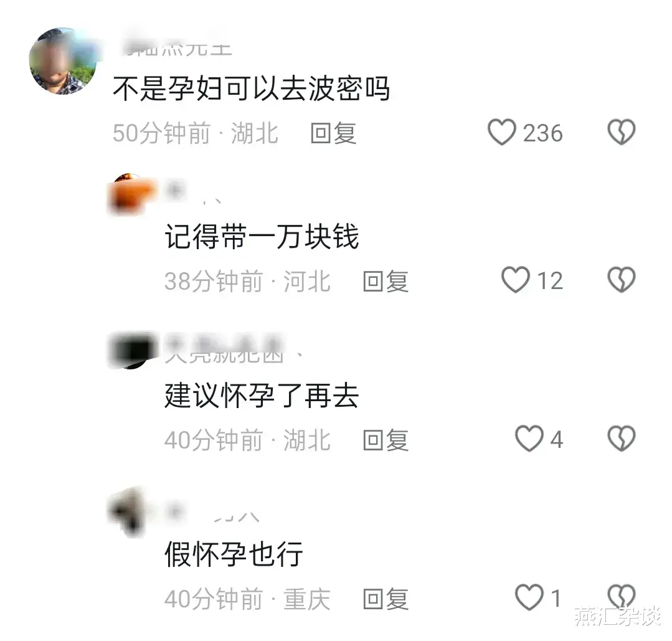Viewport: 672px width, 641px height.
Task: Dislike the 不是孕妇可以去波密吗 comment
Action: click(622, 132)
